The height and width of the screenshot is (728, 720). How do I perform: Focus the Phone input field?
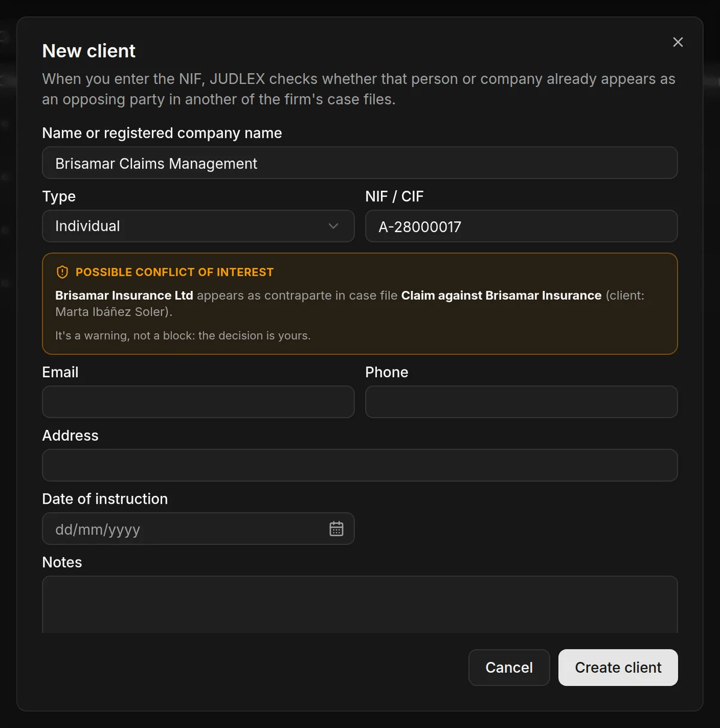point(521,402)
